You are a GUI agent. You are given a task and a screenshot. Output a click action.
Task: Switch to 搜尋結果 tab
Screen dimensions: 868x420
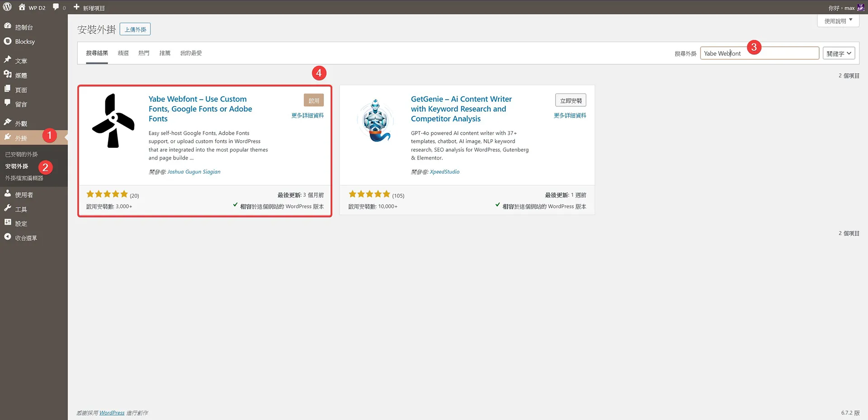97,53
